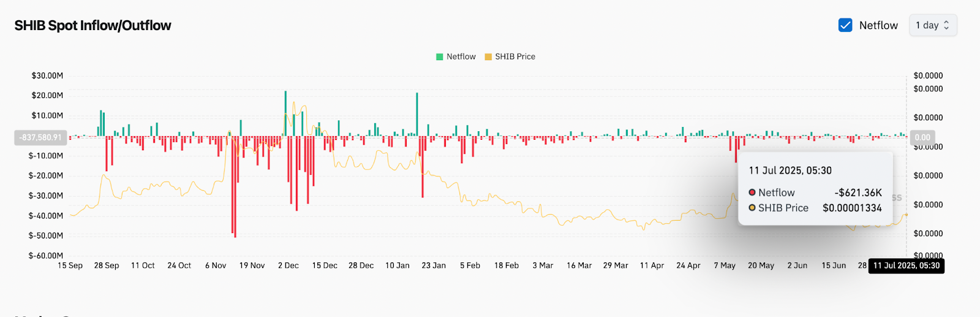Click the 11 Apr x-axis label
The image size is (980, 317).
[x=652, y=265]
